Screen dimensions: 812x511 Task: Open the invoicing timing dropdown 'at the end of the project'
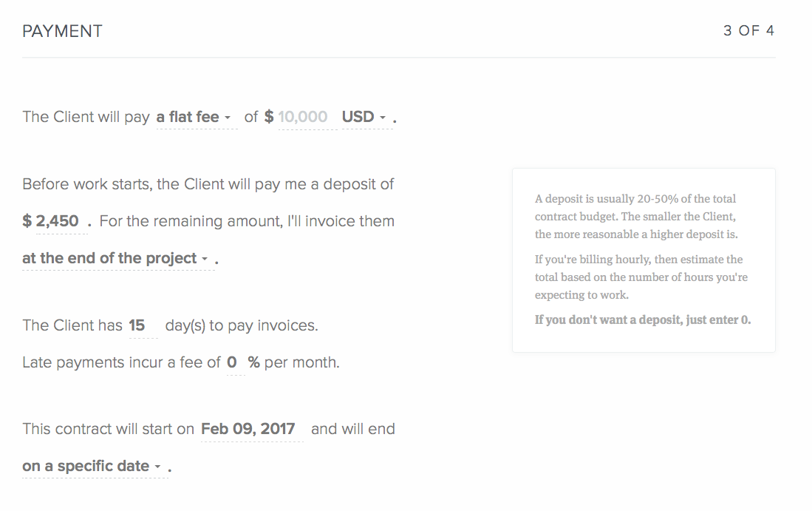(x=111, y=259)
